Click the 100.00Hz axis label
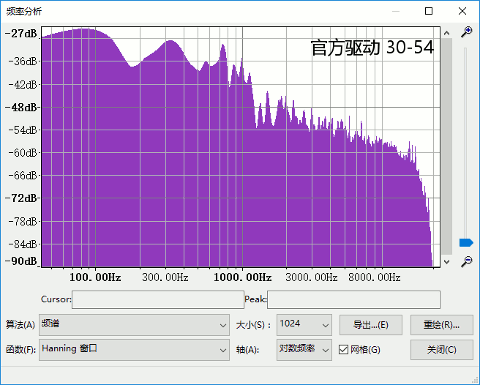 95,277
